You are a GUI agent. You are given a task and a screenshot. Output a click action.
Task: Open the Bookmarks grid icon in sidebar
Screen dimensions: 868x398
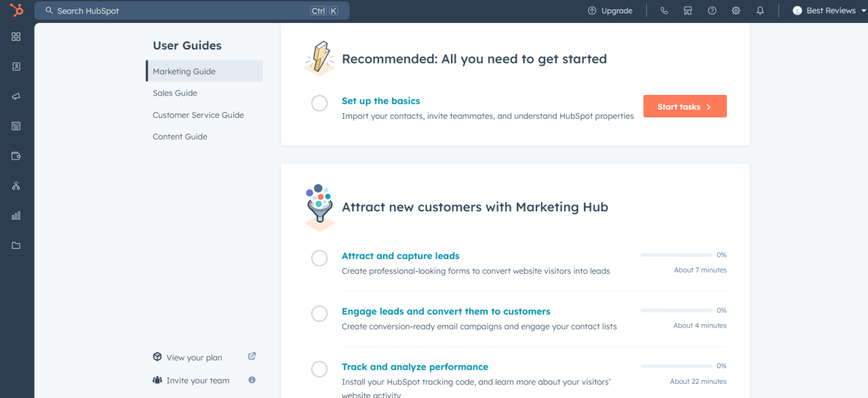click(16, 37)
